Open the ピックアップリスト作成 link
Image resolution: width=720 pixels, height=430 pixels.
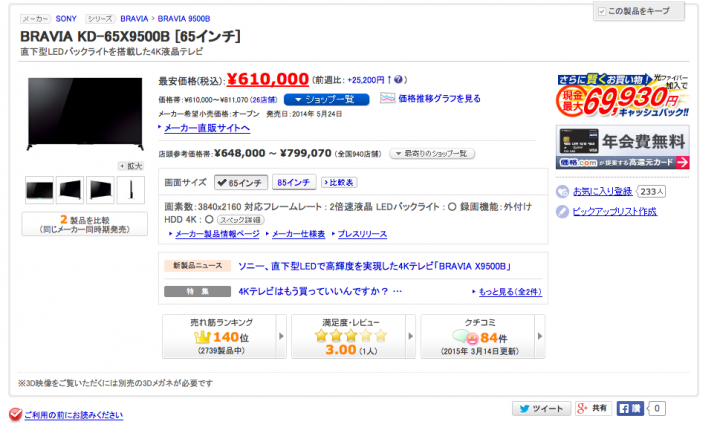[614, 211]
